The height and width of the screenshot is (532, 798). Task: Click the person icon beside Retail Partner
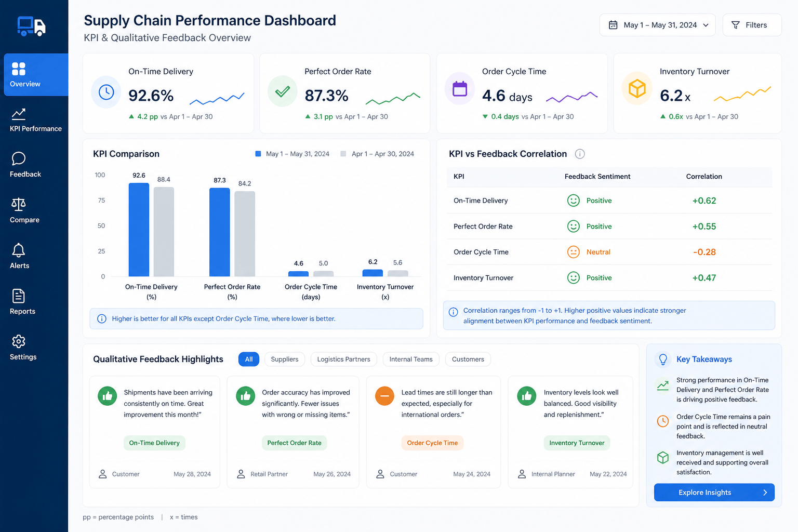pyautogui.click(x=241, y=474)
